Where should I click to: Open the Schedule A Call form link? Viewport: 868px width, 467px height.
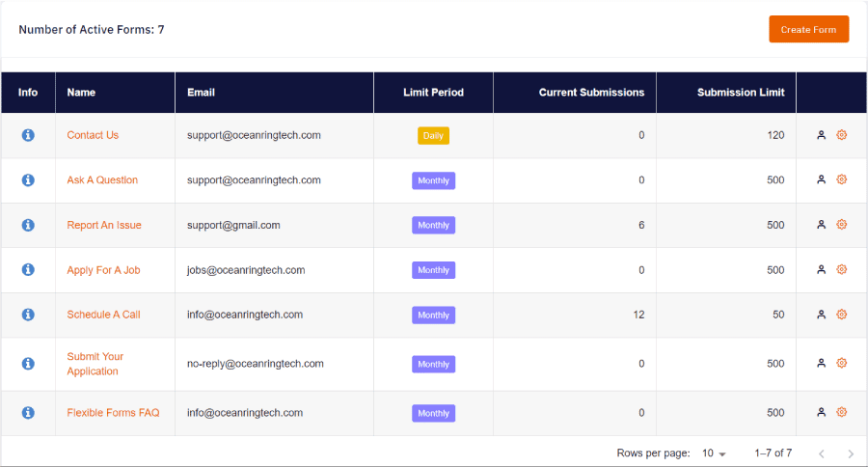point(103,315)
